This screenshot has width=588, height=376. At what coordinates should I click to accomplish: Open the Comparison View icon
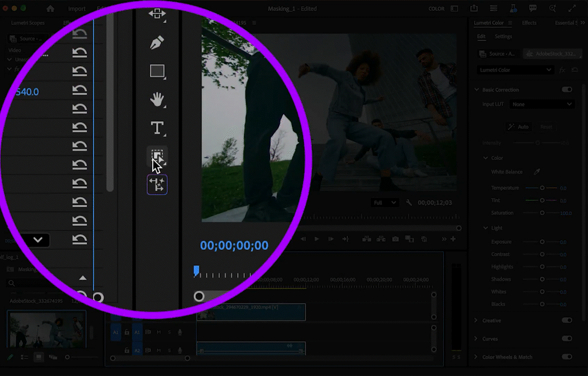(410, 239)
